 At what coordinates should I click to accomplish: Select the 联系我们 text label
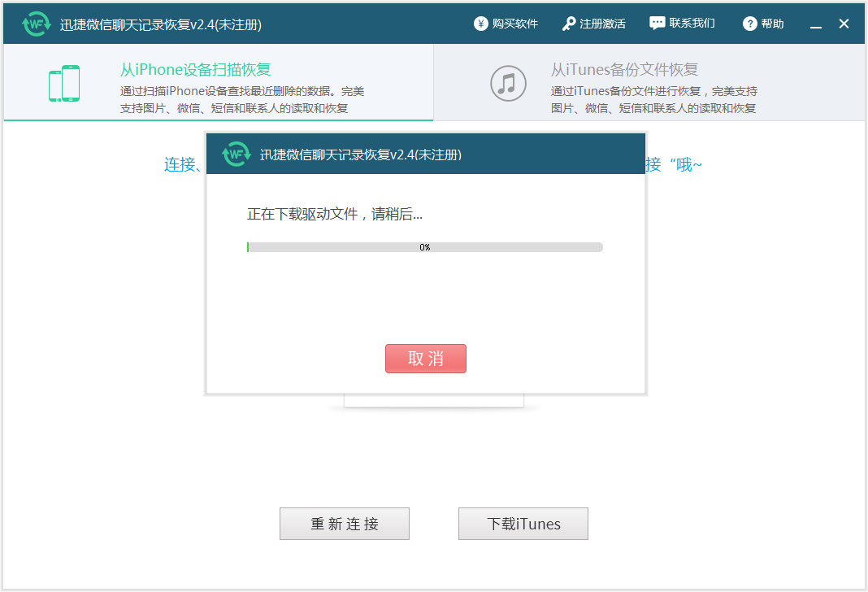tap(692, 24)
